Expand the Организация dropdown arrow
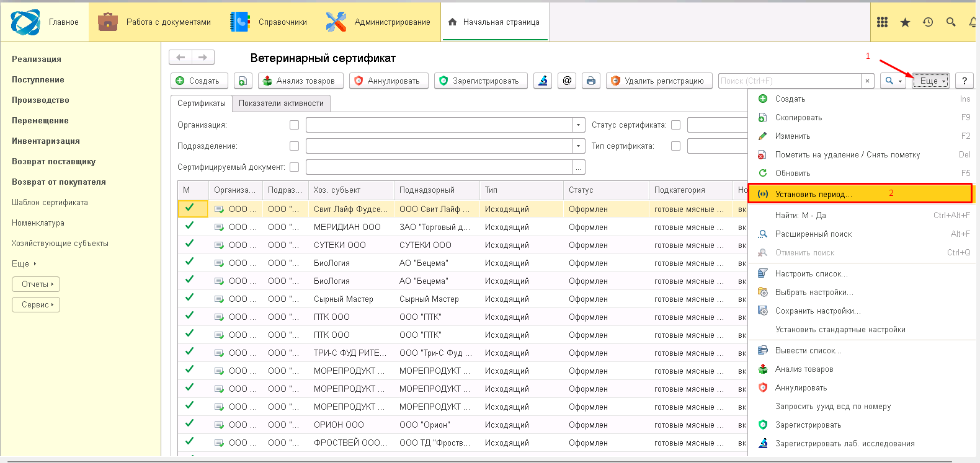Screen dimensions: 980x463 pyautogui.click(x=578, y=125)
